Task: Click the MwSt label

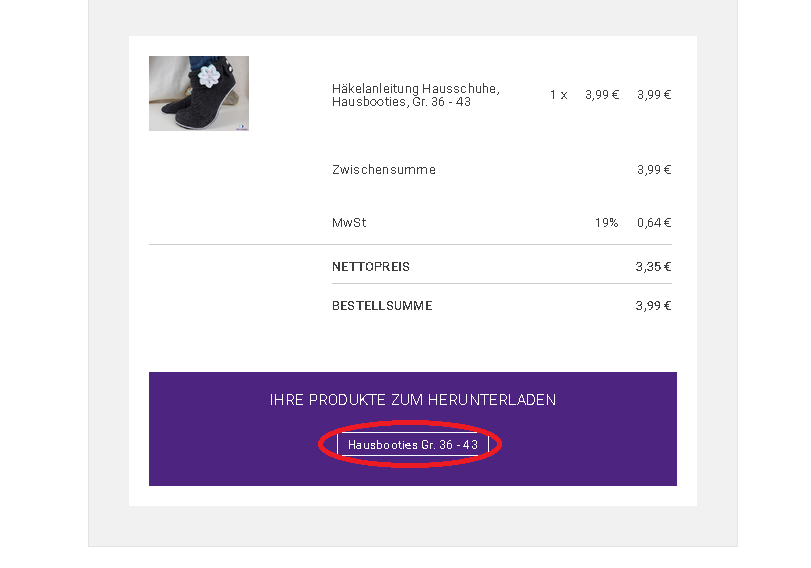Action: (349, 223)
